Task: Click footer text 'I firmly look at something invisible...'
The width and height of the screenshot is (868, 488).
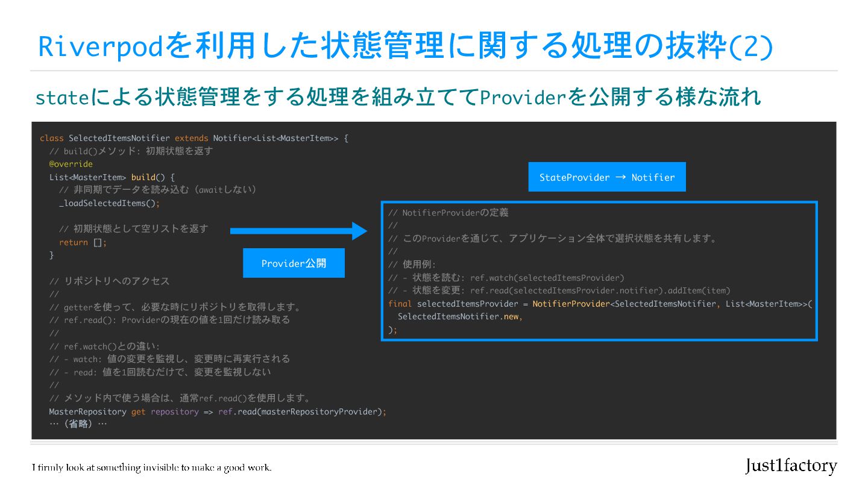Action: (152, 468)
